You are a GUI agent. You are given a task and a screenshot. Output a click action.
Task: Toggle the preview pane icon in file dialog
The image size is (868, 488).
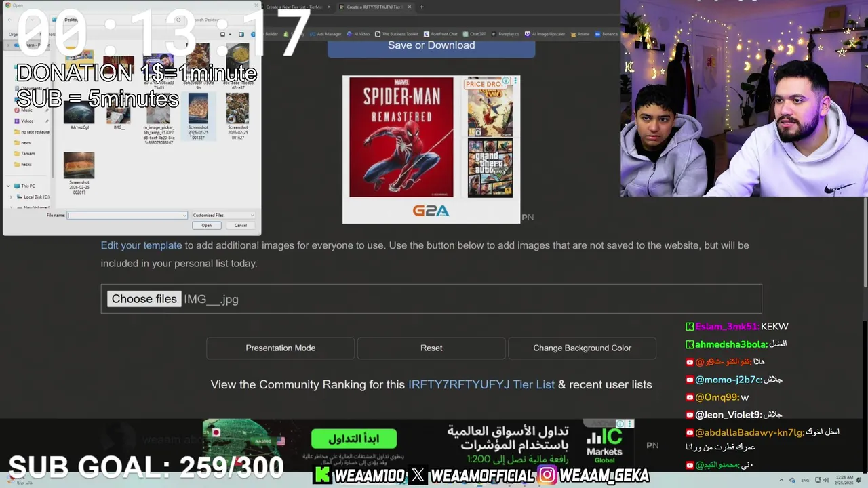click(241, 34)
